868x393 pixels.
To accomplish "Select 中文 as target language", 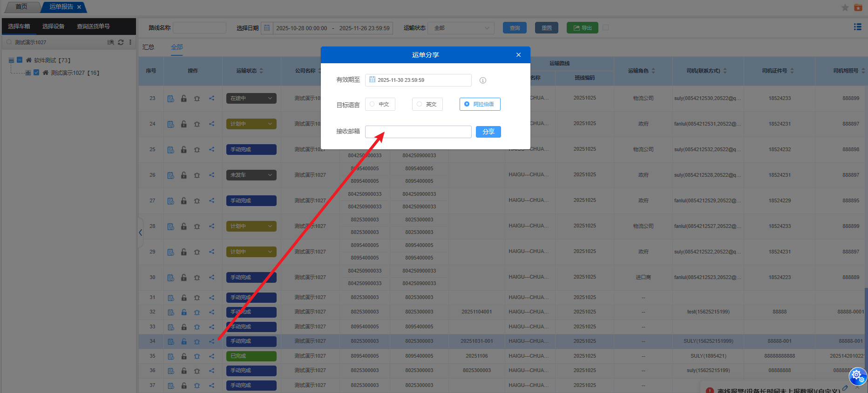I will [380, 104].
